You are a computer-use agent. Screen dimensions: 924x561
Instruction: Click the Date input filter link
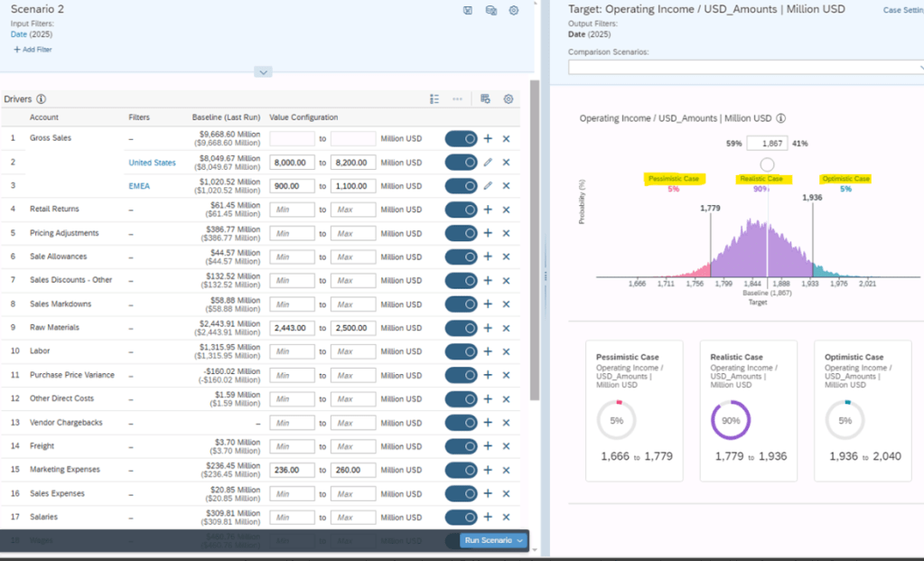[19, 33]
